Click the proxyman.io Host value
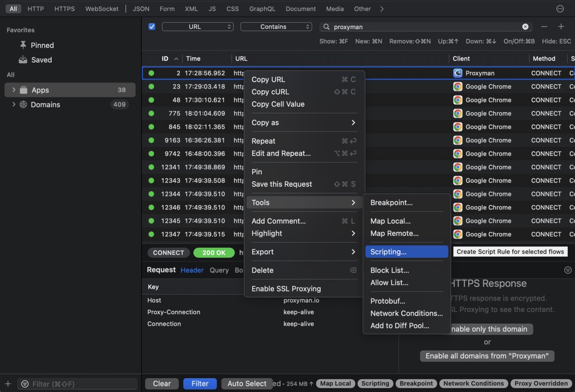The width and height of the screenshot is (575, 392). [x=301, y=300]
